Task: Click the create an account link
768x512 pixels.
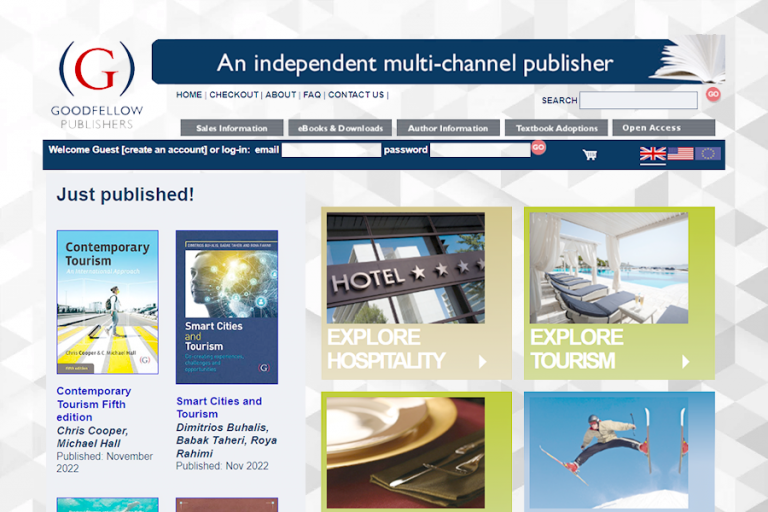Action: [163, 150]
